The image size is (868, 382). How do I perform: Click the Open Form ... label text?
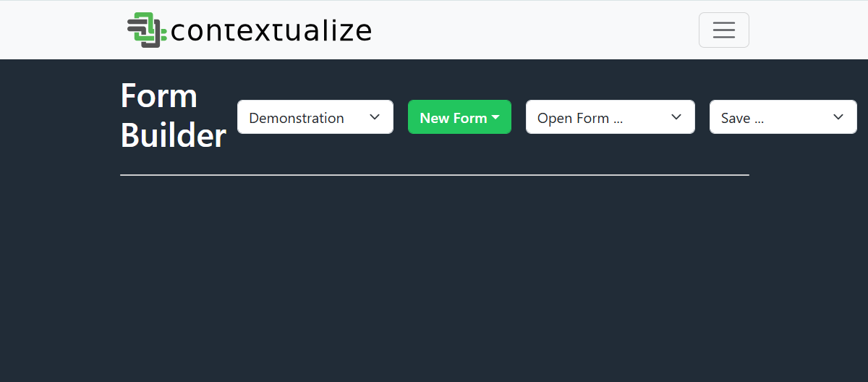coord(580,118)
